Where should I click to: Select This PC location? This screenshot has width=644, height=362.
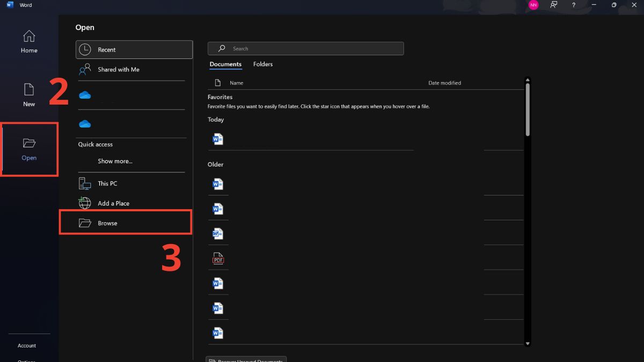107,183
